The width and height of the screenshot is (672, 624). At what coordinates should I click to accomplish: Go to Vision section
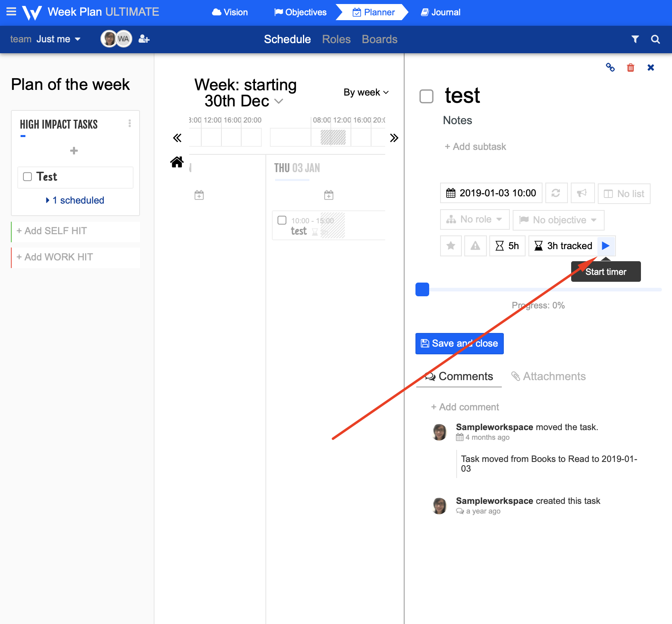click(x=230, y=12)
